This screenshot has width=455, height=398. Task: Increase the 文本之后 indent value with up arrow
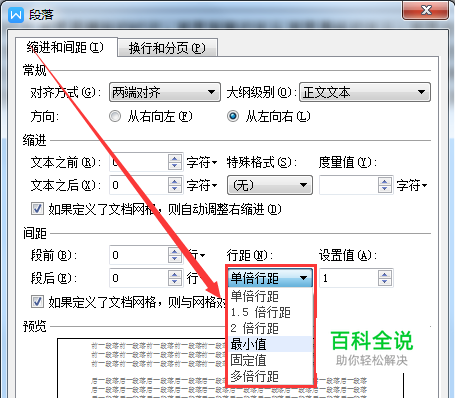click(x=175, y=181)
